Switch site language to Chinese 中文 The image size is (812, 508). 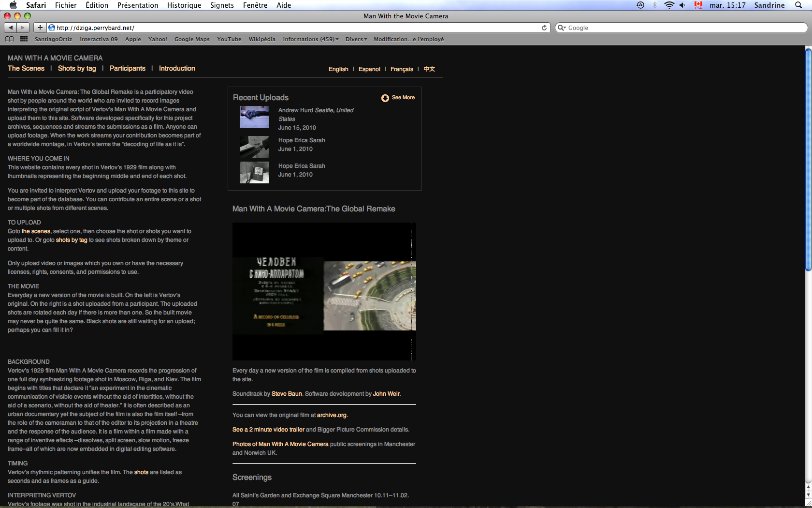pyautogui.click(x=429, y=69)
